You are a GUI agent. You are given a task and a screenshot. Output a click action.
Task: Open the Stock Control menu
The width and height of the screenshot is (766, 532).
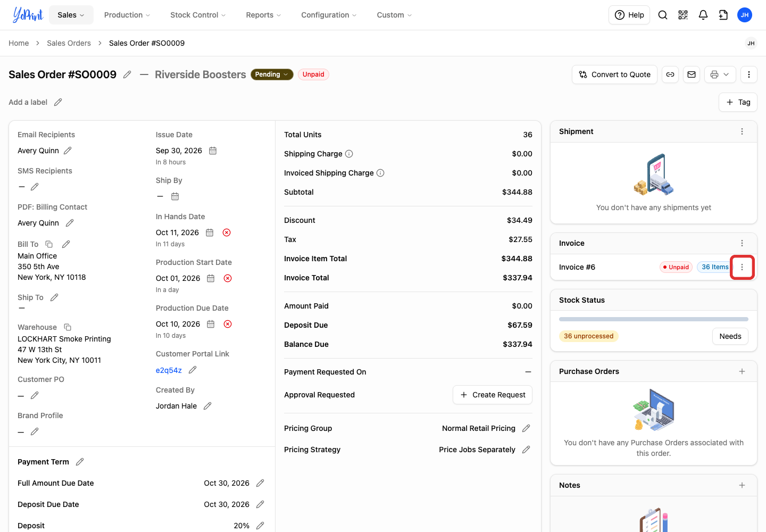(198, 15)
